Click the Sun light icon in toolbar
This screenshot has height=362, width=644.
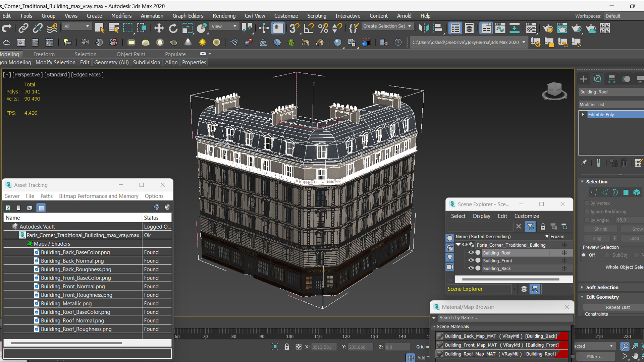[x=202, y=43]
